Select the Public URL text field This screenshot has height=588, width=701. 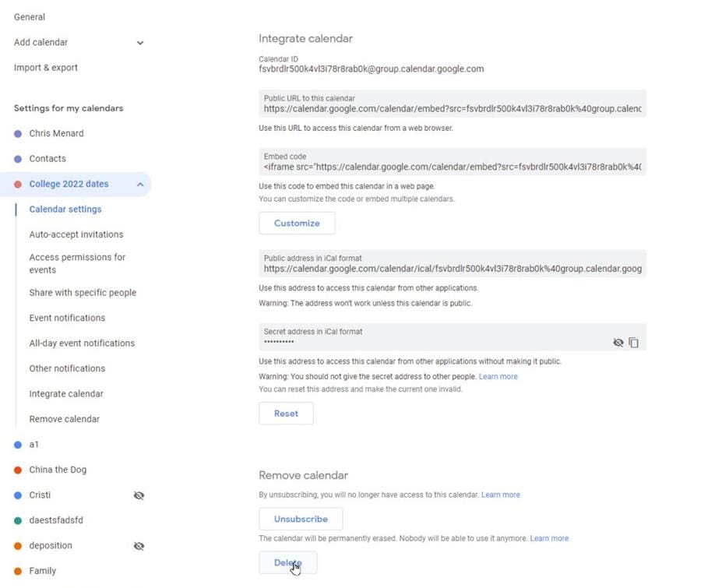click(452, 108)
